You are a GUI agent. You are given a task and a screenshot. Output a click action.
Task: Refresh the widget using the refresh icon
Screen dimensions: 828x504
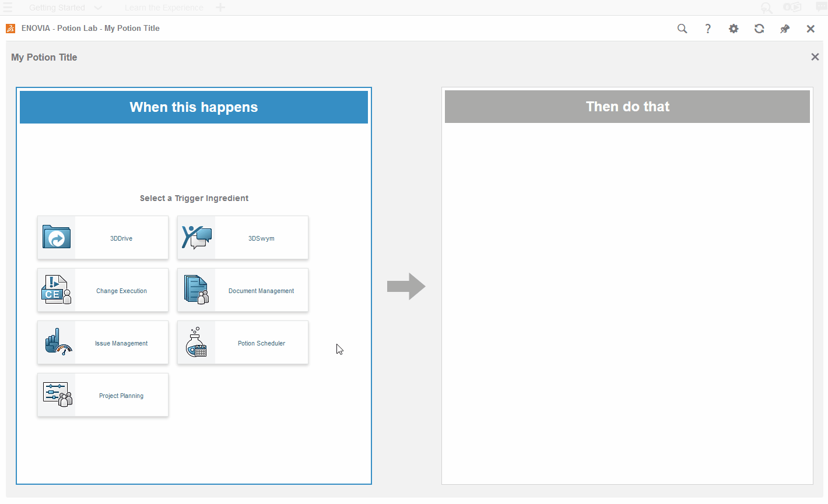pos(759,29)
